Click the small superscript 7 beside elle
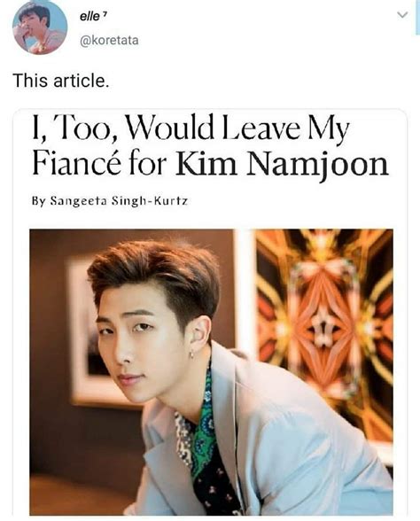 pos(104,14)
